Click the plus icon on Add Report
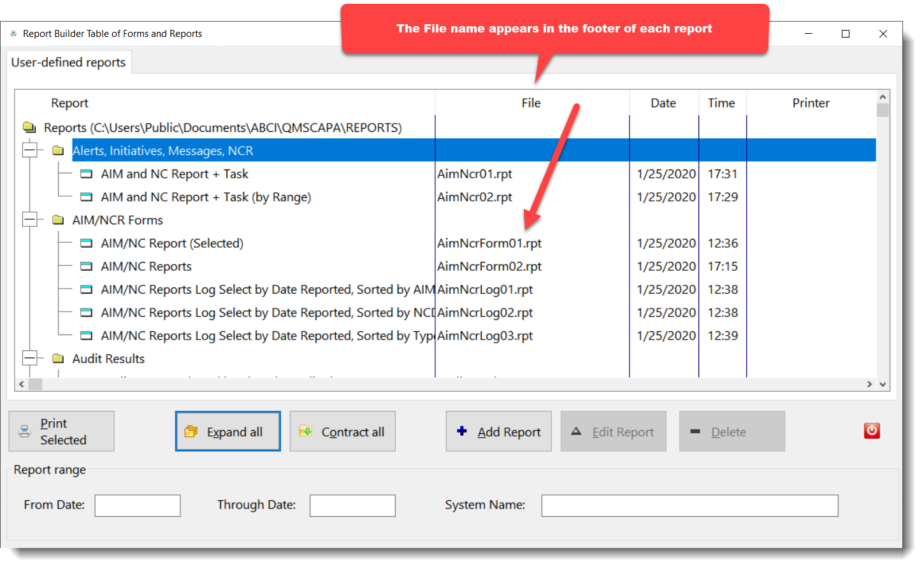 [461, 431]
